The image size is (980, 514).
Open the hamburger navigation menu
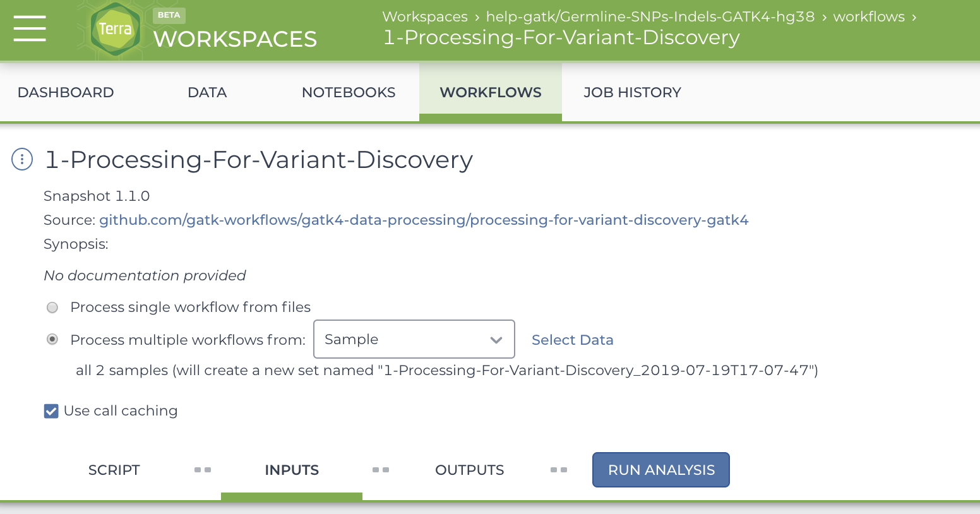click(x=30, y=29)
